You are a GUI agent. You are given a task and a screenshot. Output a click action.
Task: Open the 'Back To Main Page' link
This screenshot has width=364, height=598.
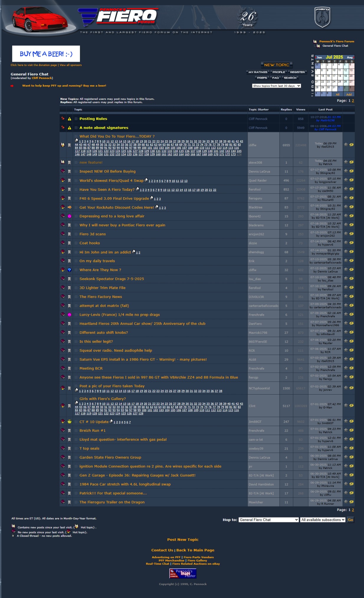(195, 550)
